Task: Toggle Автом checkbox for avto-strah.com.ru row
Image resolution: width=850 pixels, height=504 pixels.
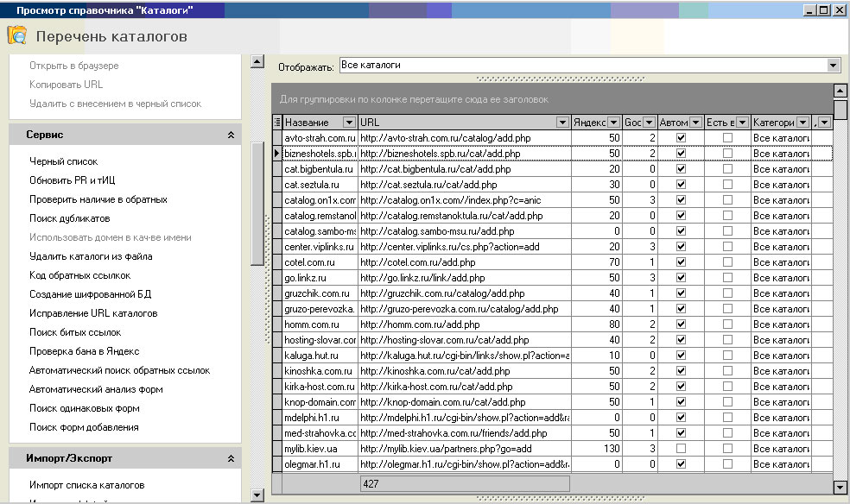Action: point(681,138)
